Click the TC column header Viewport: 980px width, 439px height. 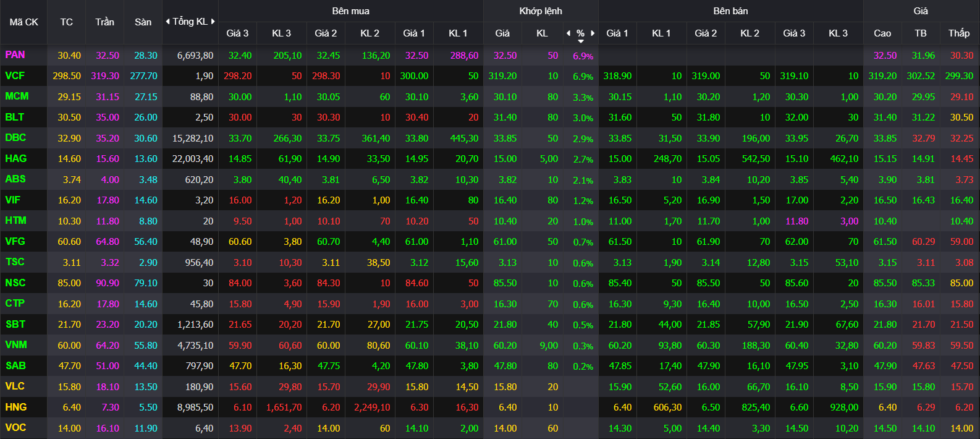67,22
